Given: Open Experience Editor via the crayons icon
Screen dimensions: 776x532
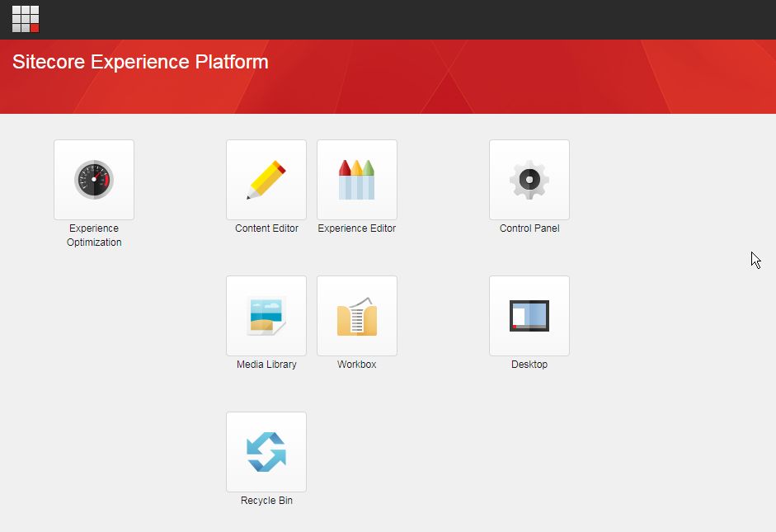Looking at the screenshot, I should [x=357, y=180].
